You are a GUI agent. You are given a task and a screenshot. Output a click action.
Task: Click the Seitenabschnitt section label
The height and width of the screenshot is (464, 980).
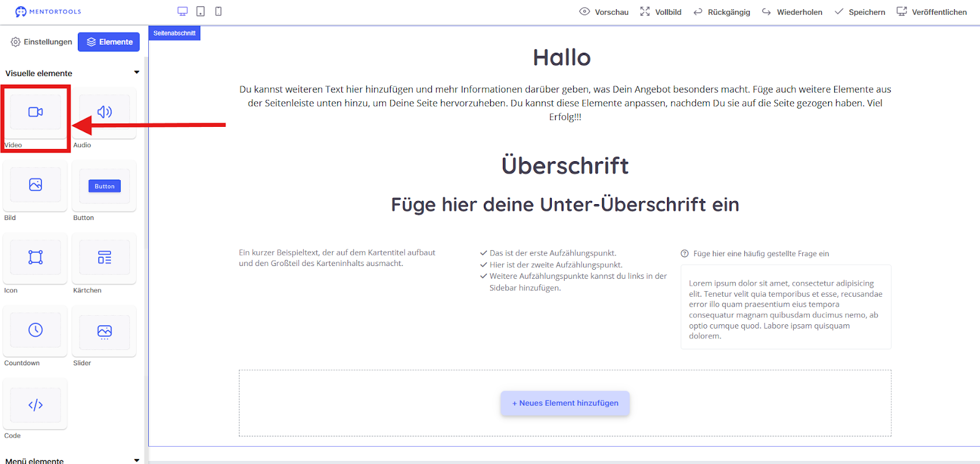point(175,33)
